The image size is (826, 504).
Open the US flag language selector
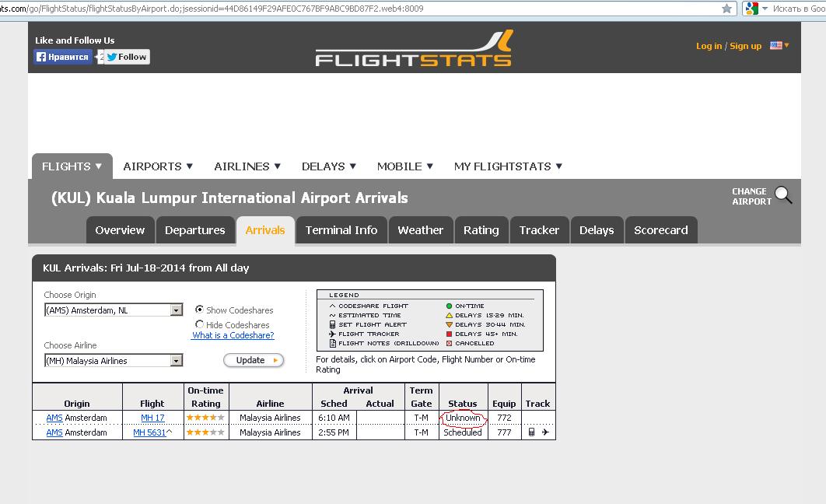coord(779,45)
